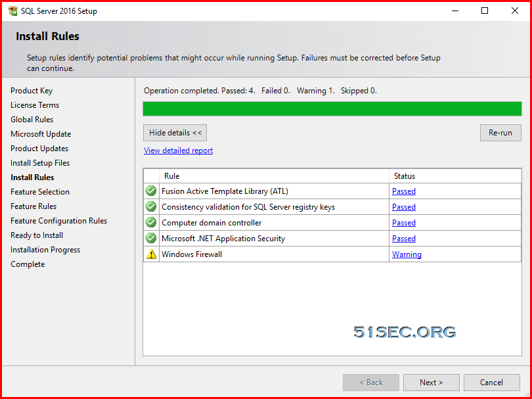Re-run the install rules check

500,133
